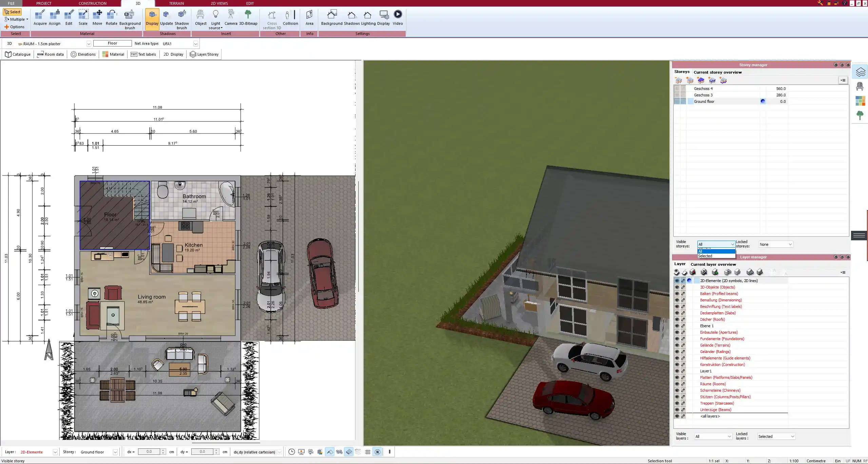Insert a Camera
This screenshot has height=464, width=868.
(231, 18)
